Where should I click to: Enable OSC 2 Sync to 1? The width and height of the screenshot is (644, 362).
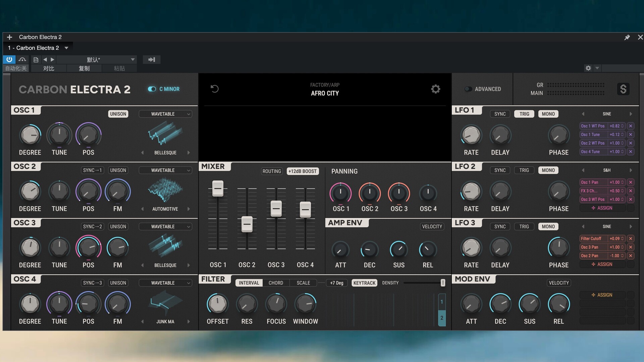pyautogui.click(x=92, y=170)
